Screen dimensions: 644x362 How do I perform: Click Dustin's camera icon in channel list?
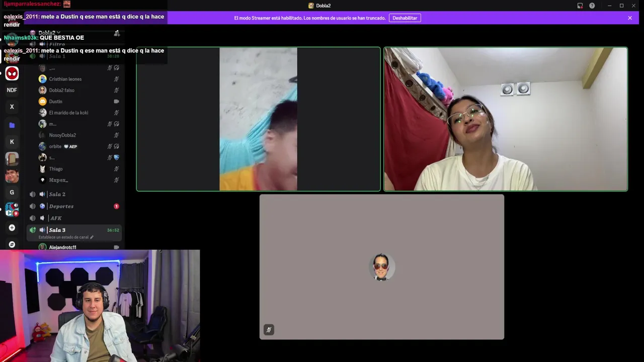point(116,102)
